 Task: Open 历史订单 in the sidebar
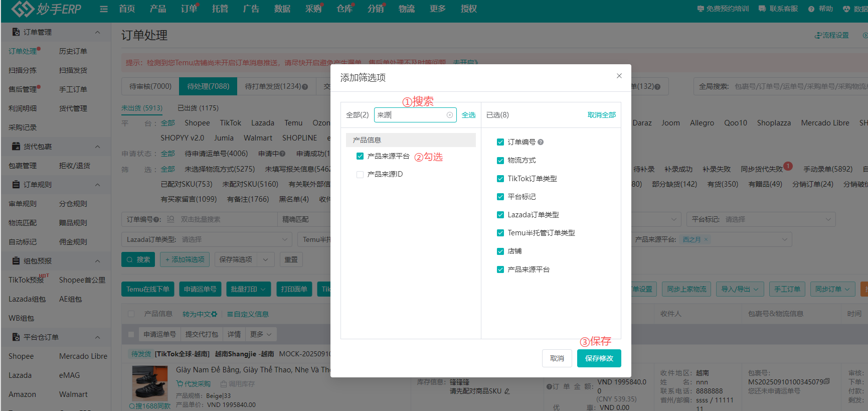coord(73,51)
